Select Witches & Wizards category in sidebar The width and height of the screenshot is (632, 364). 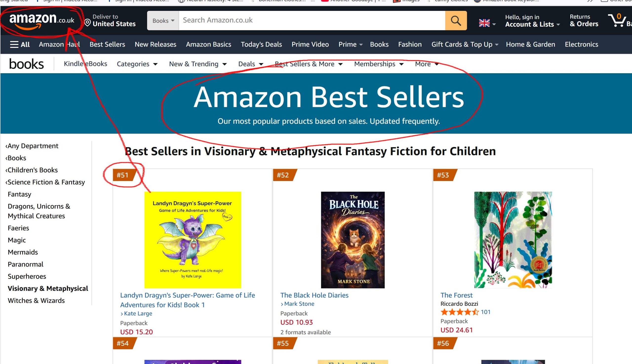click(36, 301)
